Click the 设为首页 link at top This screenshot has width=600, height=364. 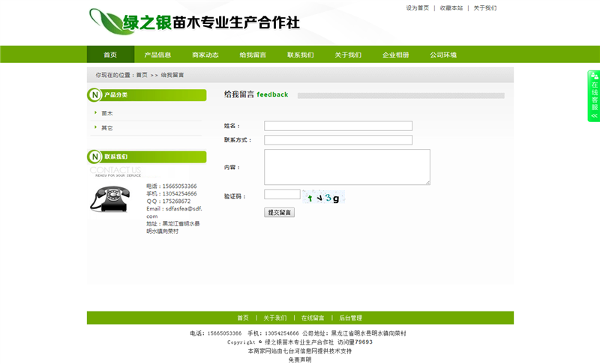click(418, 8)
